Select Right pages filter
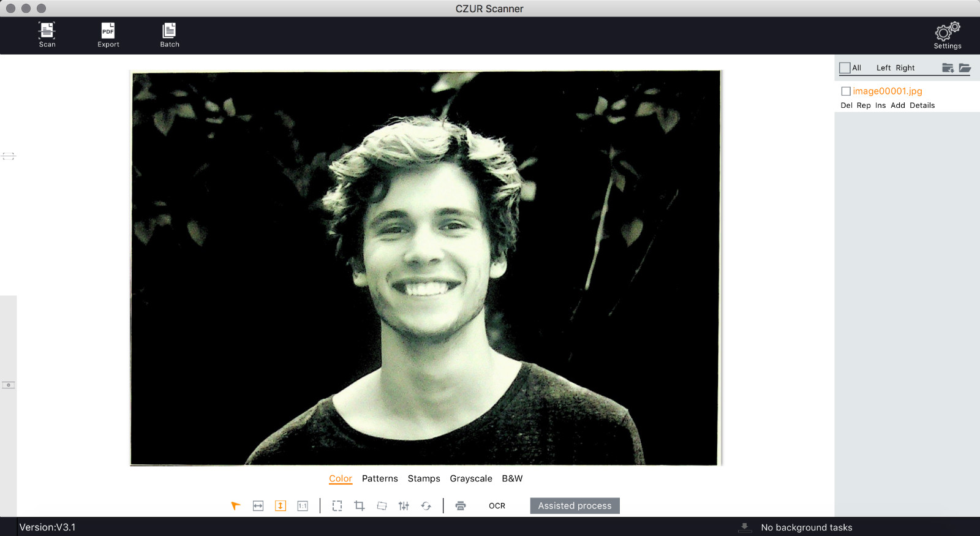Viewport: 980px width, 536px height. (905, 68)
